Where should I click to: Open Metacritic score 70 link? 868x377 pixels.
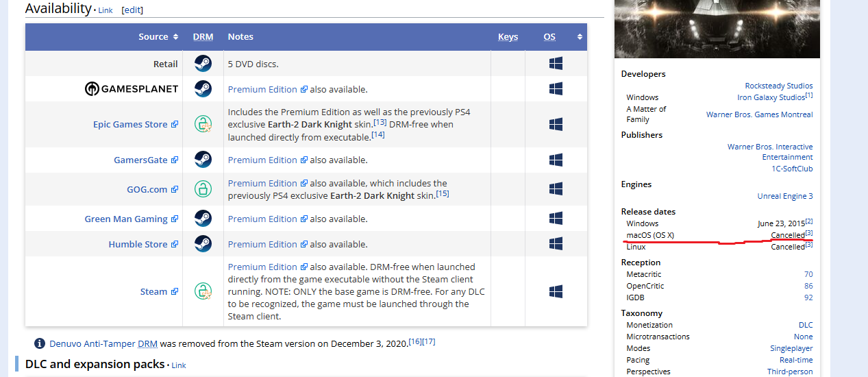coord(808,274)
